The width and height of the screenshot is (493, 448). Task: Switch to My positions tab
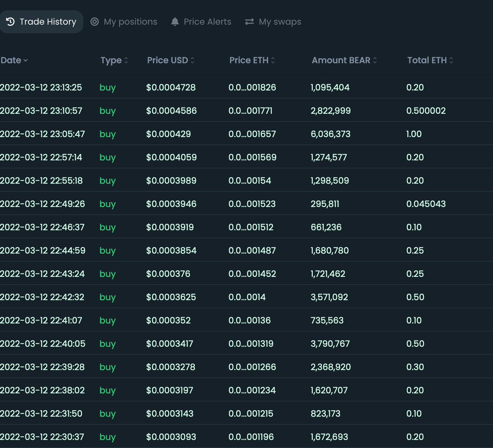point(124,22)
